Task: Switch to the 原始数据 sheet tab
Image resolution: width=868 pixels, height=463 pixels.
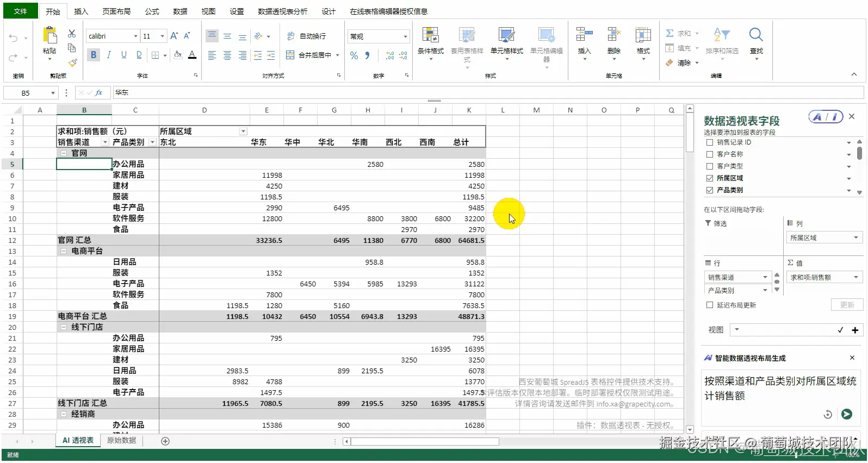Action: [122, 441]
